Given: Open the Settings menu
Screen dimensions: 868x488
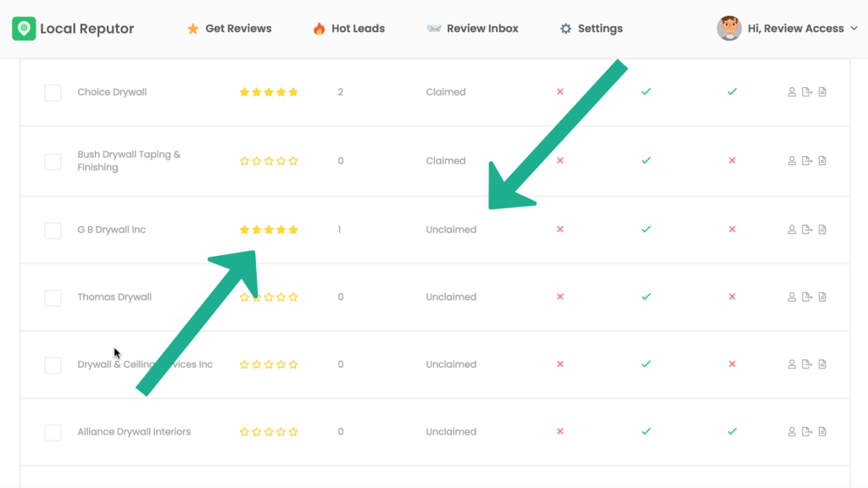Looking at the screenshot, I should (591, 29).
